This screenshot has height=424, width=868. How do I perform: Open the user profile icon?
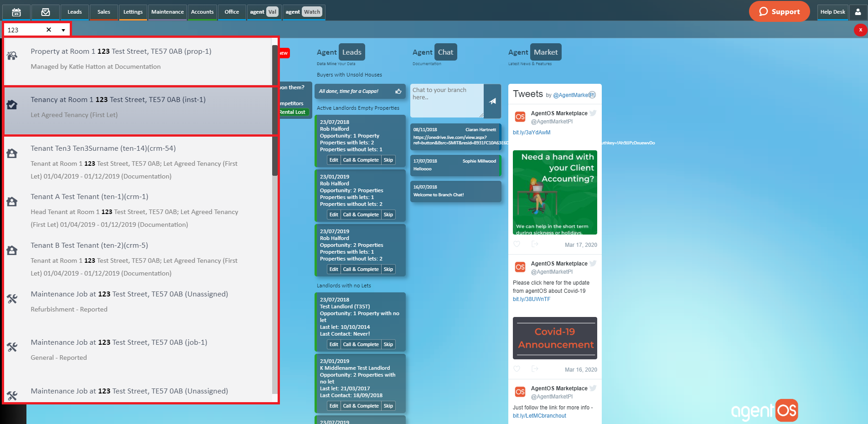click(x=858, y=12)
